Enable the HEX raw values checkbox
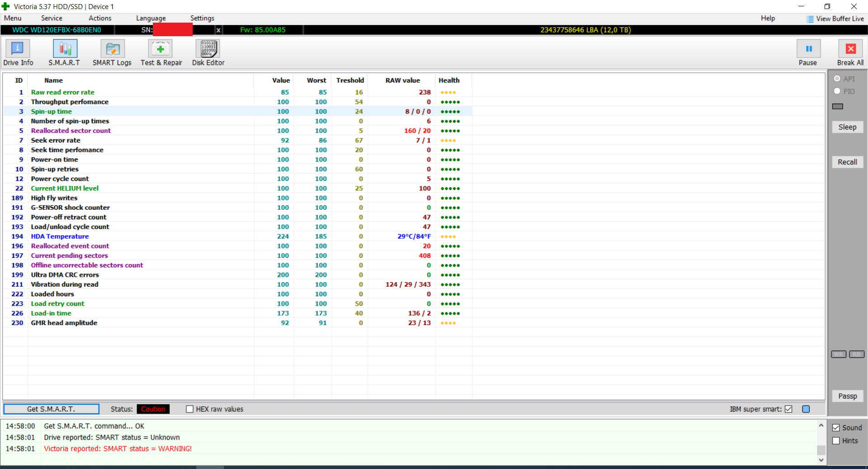 [x=190, y=409]
